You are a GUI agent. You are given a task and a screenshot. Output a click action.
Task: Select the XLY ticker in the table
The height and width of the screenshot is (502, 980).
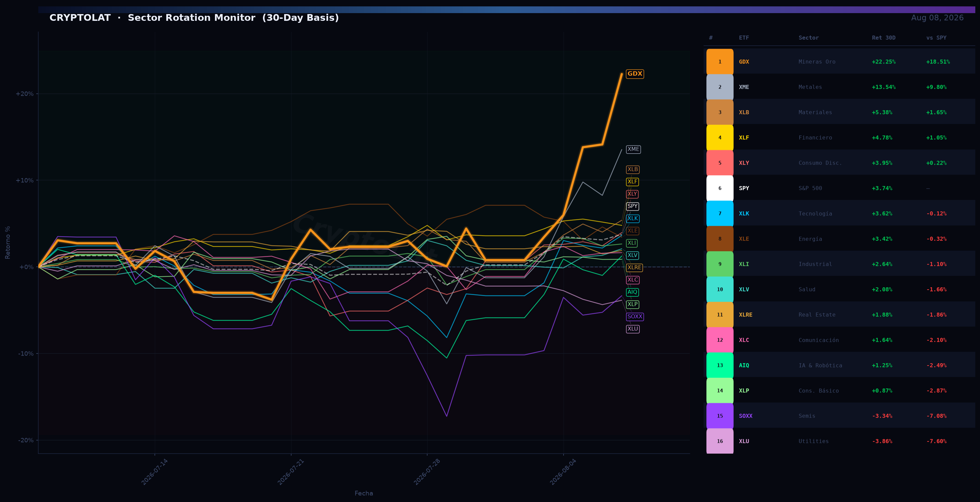tap(744, 163)
